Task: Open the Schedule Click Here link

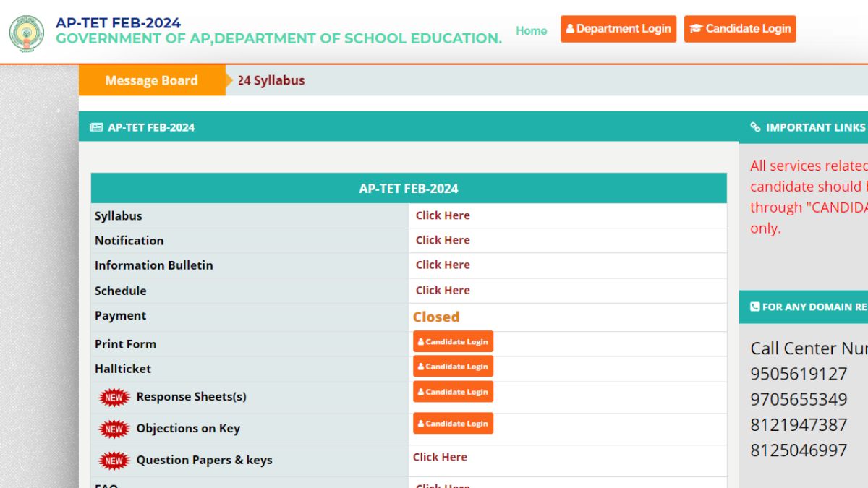Action: coord(443,290)
